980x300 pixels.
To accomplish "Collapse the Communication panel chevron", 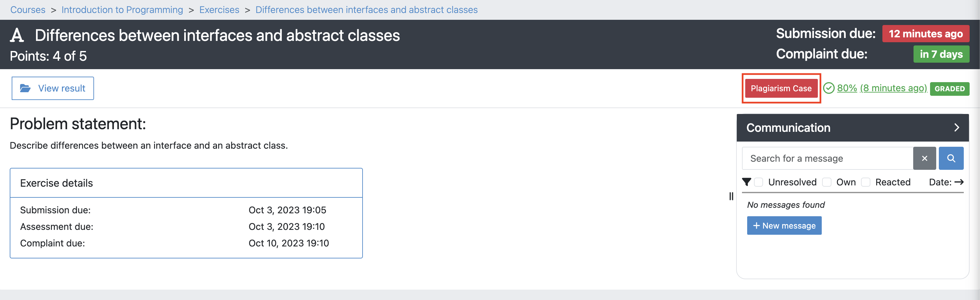I will point(956,128).
